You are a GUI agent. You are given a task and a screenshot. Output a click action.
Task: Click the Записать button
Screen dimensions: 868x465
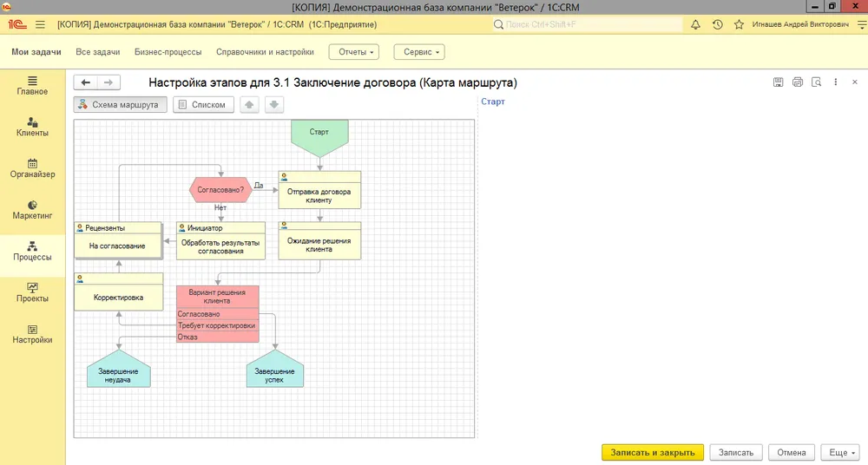[736, 452]
